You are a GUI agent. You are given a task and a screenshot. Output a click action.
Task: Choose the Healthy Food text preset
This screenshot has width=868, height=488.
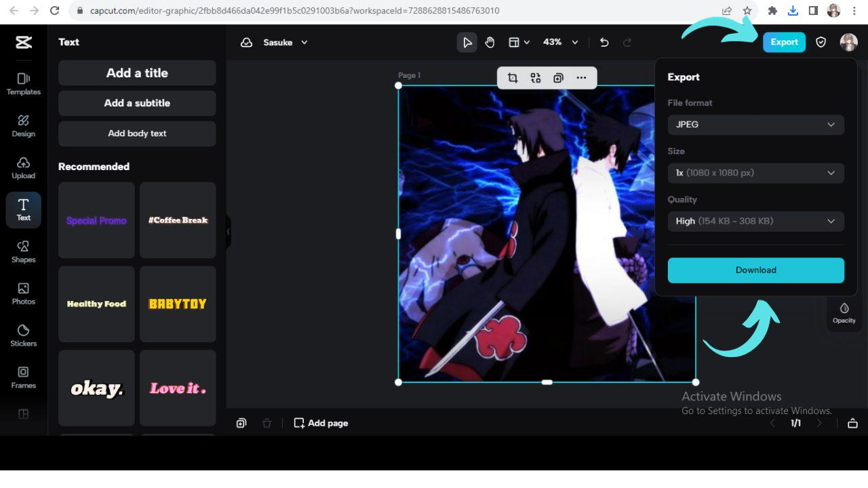tap(96, 304)
